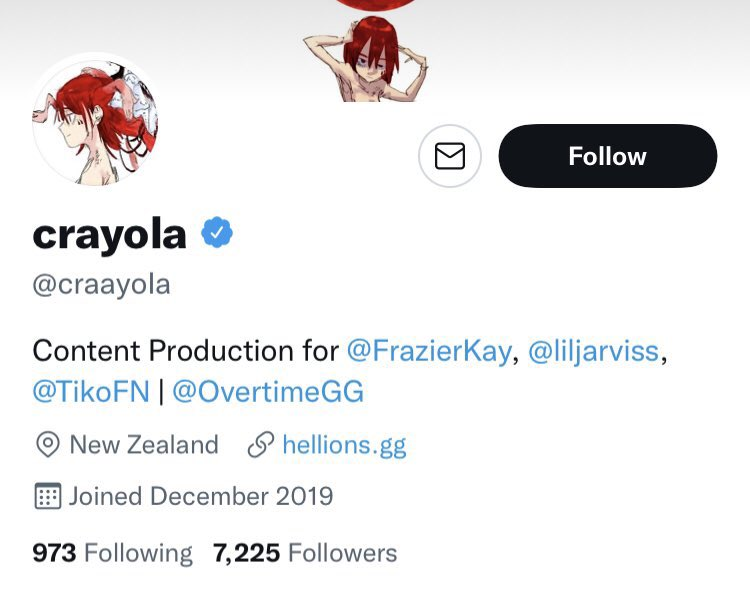Image resolution: width=750 pixels, height=595 pixels.
Task: Open the hellions.gg website link
Action: tap(344, 445)
